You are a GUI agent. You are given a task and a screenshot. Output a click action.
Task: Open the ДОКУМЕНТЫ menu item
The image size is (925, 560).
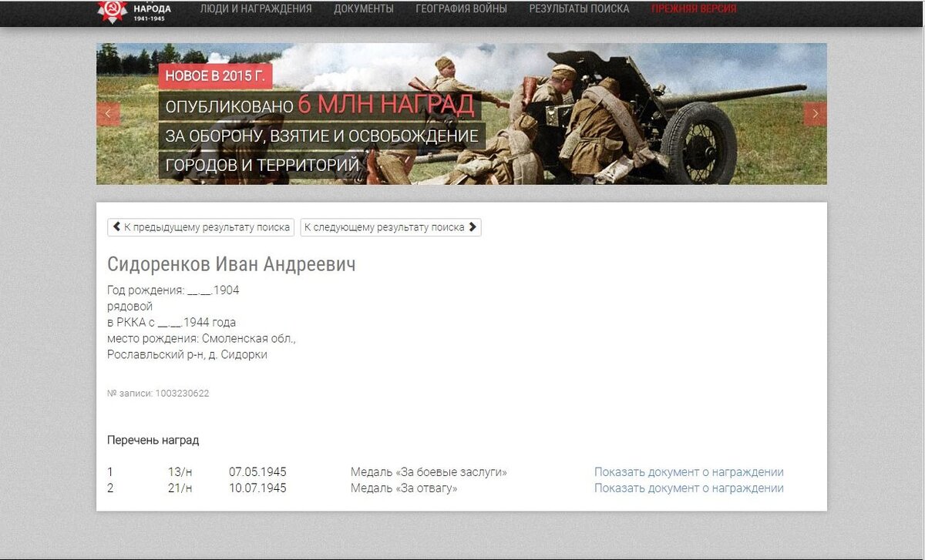click(364, 9)
